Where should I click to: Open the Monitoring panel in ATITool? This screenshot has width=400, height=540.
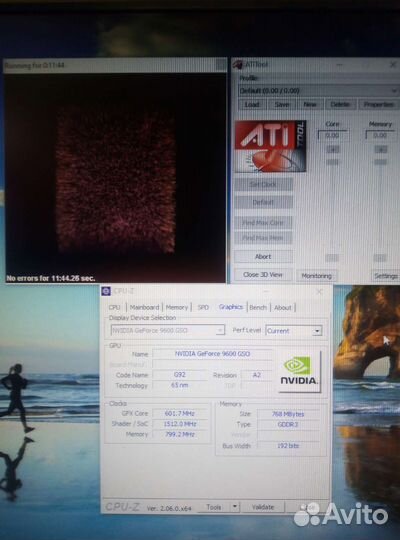317,276
